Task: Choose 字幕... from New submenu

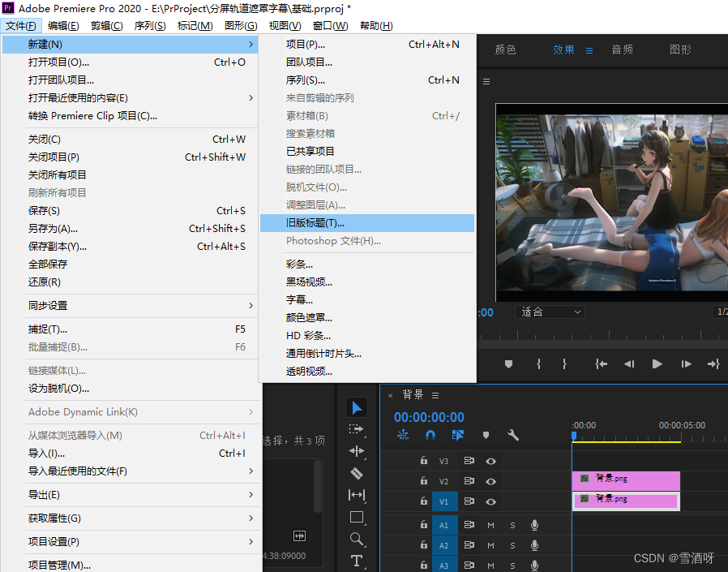Action: coord(367,299)
